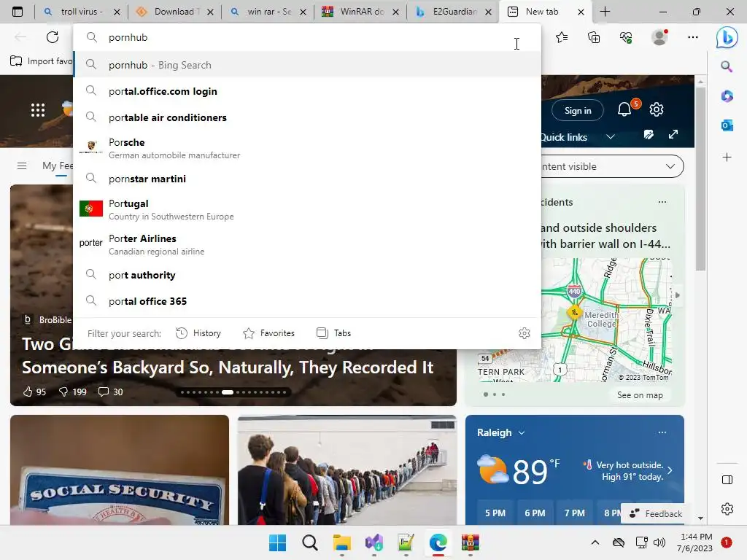Screen dimensions: 747x560
Task: Open a new browser tab
Action: (605, 12)
